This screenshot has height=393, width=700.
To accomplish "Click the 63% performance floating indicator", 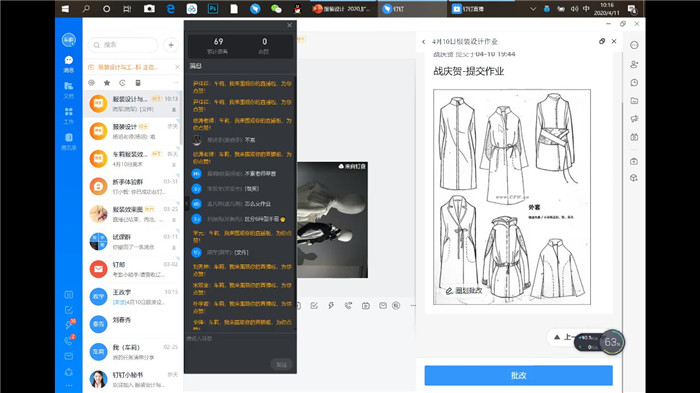I will point(612,343).
